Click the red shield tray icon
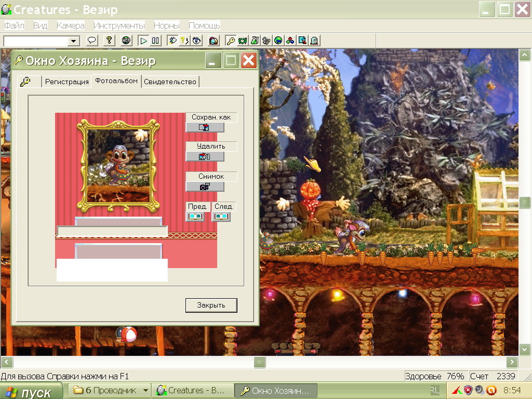This screenshot has height=399, width=532. (x=468, y=391)
